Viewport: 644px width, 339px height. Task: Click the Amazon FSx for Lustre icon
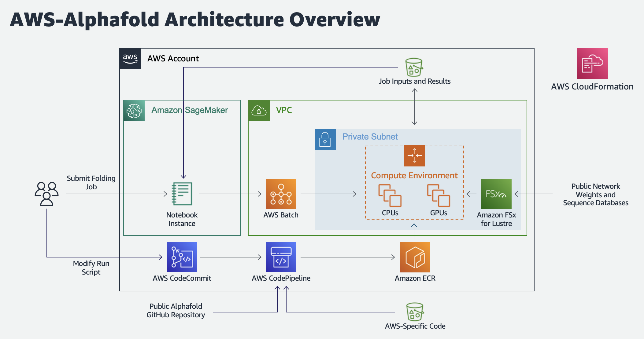496,194
